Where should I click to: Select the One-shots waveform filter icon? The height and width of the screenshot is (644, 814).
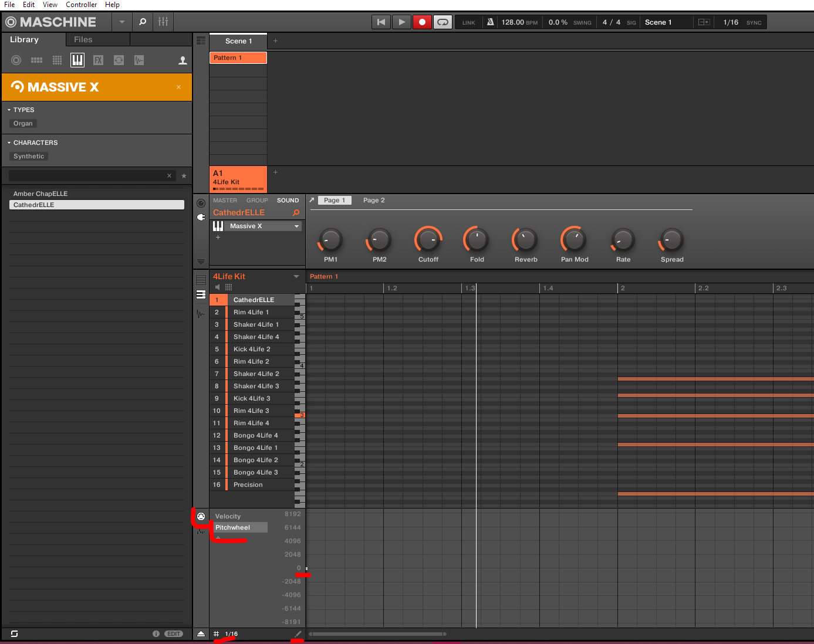tap(139, 60)
